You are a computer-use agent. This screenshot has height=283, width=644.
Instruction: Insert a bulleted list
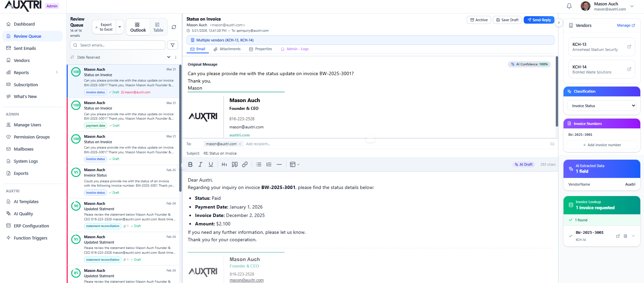(259, 164)
